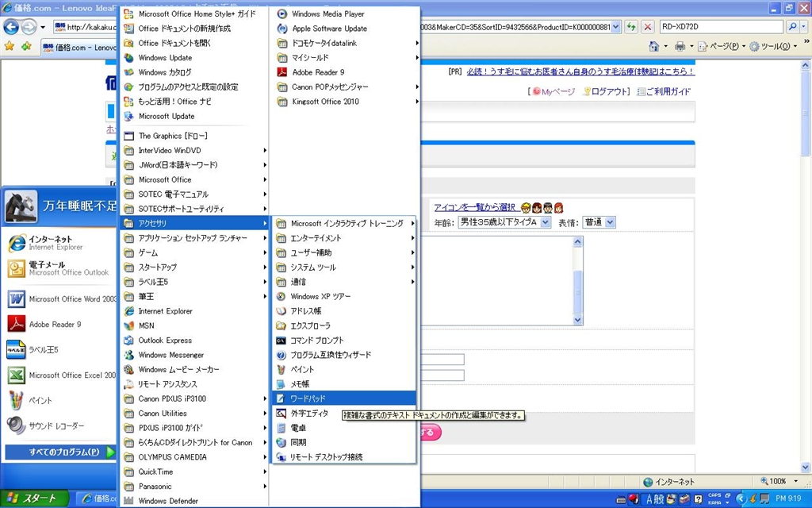Image resolution: width=812 pixels, height=508 pixels.
Task: Expand the Microsoft Office folder submenu
Action: [195, 179]
